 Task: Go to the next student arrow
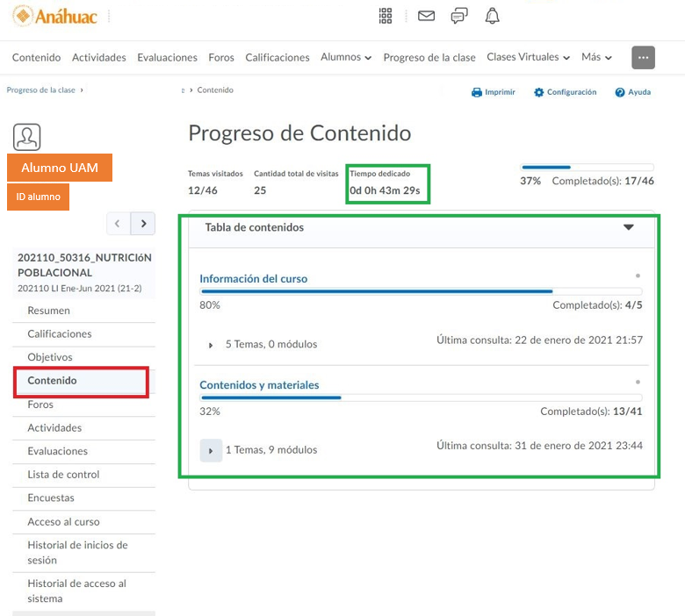pyautogui.click(x=143, y=224)
